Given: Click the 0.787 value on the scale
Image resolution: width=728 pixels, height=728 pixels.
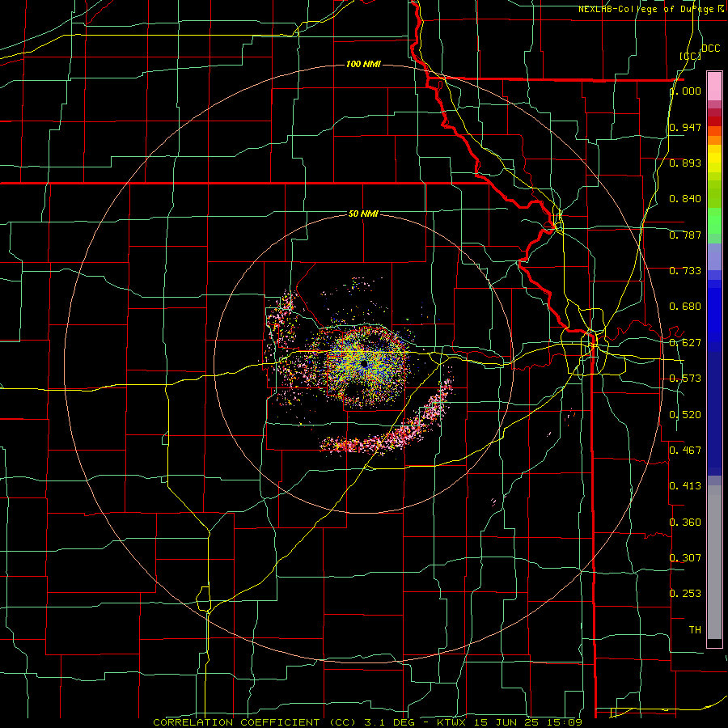Looking at the screenshot, I should [685, 235].
